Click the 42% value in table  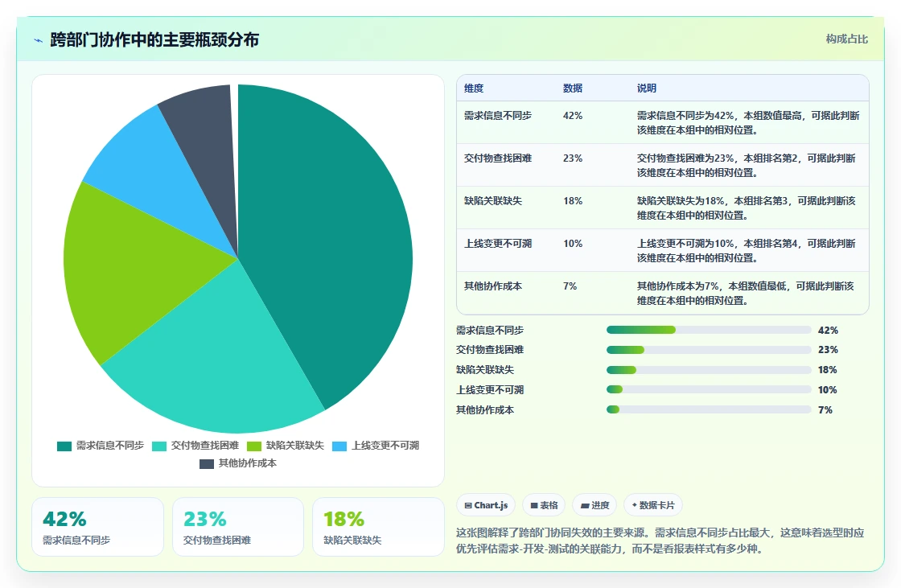point(573,116)
